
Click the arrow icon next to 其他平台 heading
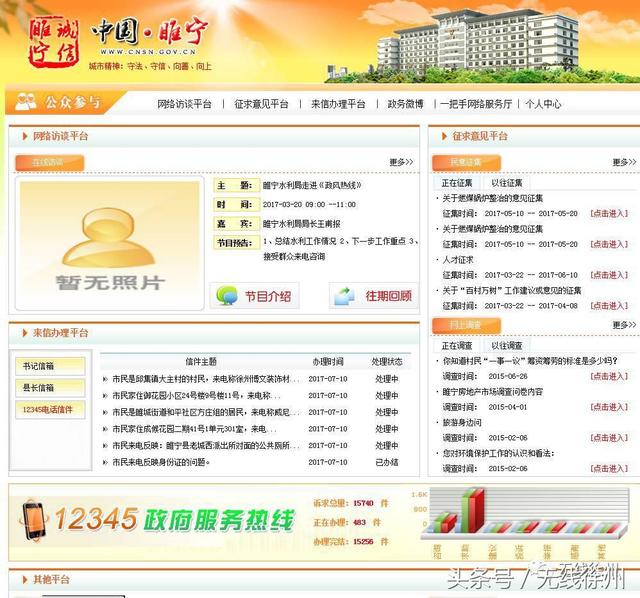(25, 580)
